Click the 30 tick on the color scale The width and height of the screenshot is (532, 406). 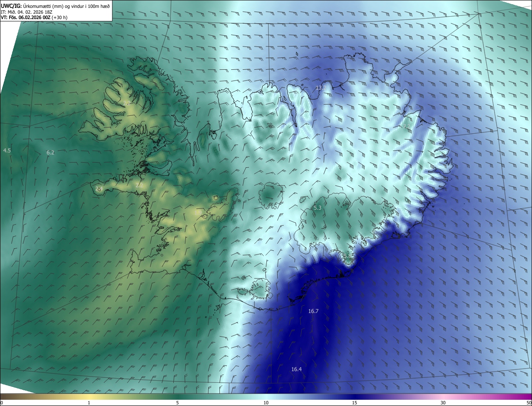[443, 403]
